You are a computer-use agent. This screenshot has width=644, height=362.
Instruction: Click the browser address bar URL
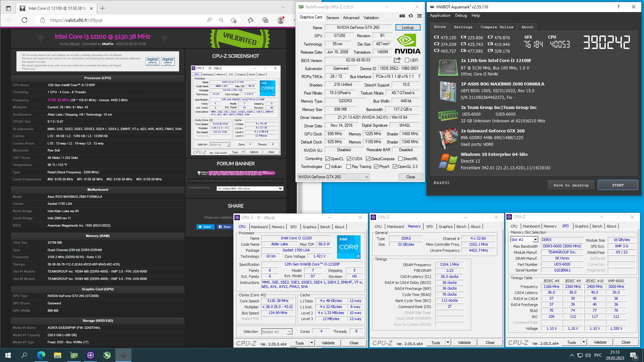(76, 20)
